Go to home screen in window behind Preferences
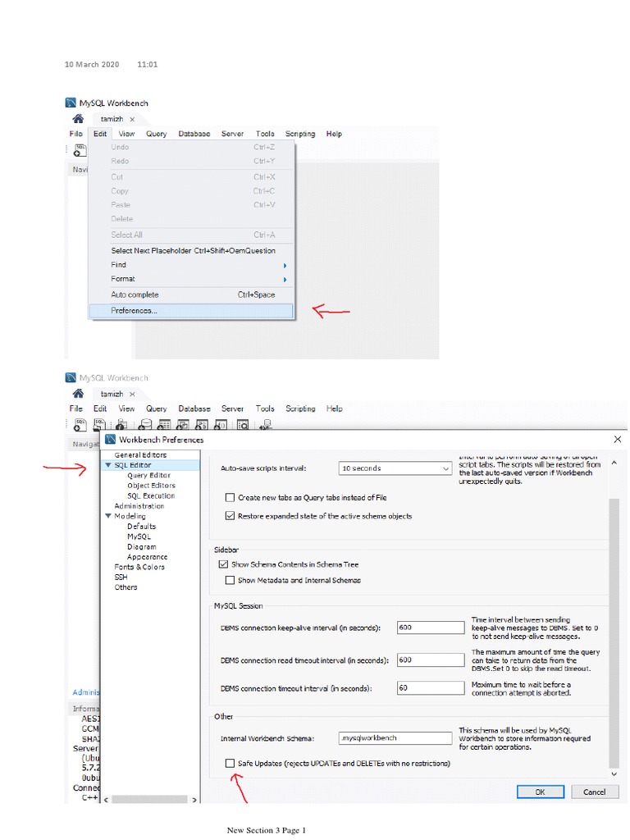The image size is (630, 840). click(x=78, y=394)
